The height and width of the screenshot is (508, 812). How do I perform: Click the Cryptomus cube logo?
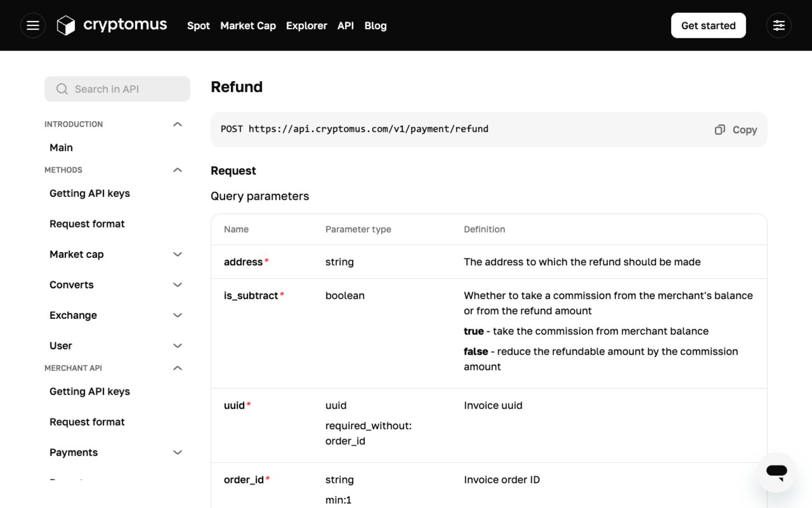tap(66, 26)
